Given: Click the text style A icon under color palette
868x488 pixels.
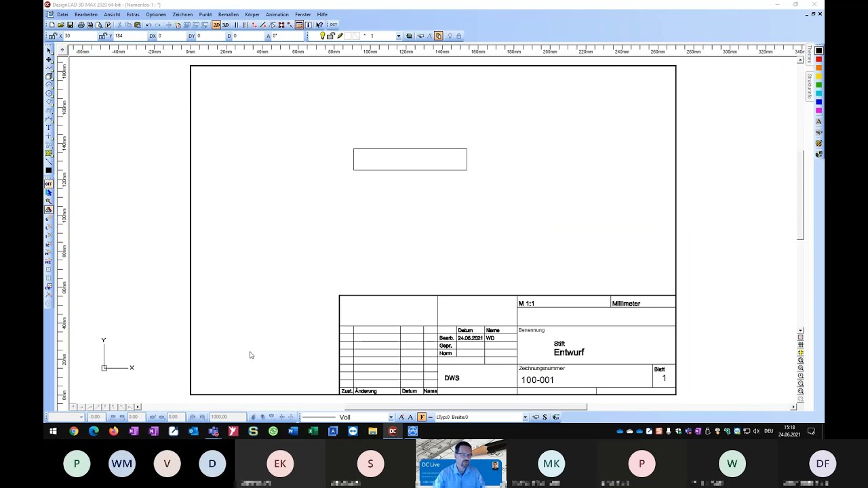Looking at the screenshot, I should point(818,122).
